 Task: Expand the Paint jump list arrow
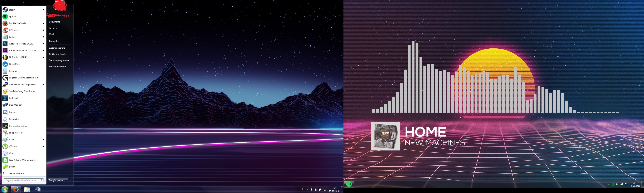coord(43,140)
